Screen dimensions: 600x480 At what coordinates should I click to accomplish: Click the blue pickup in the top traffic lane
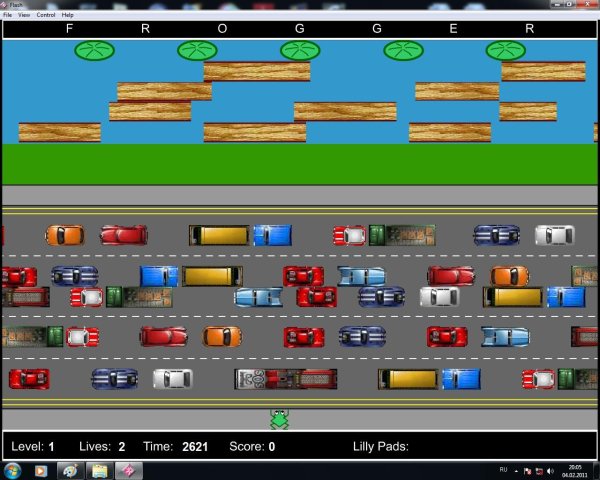coord(272,235)
